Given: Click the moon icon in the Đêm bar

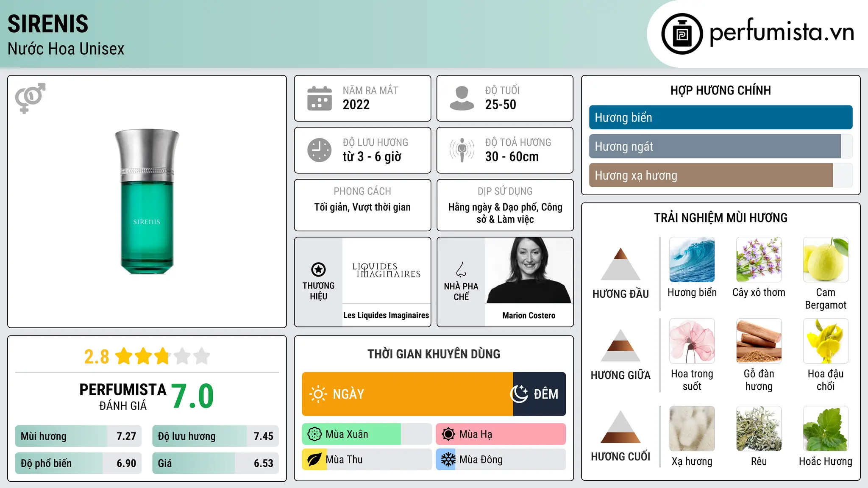Looking at the screenshot, I should [x=519, y=394].
